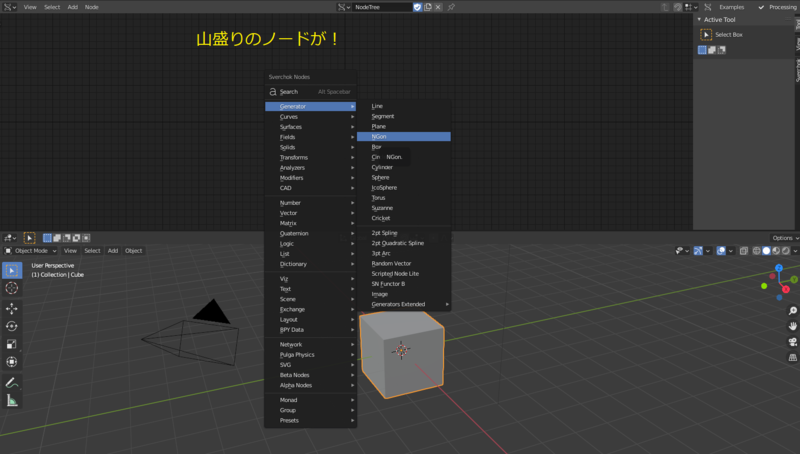
Task: Open 3D viewport Object menu
Action: (134, 250)
